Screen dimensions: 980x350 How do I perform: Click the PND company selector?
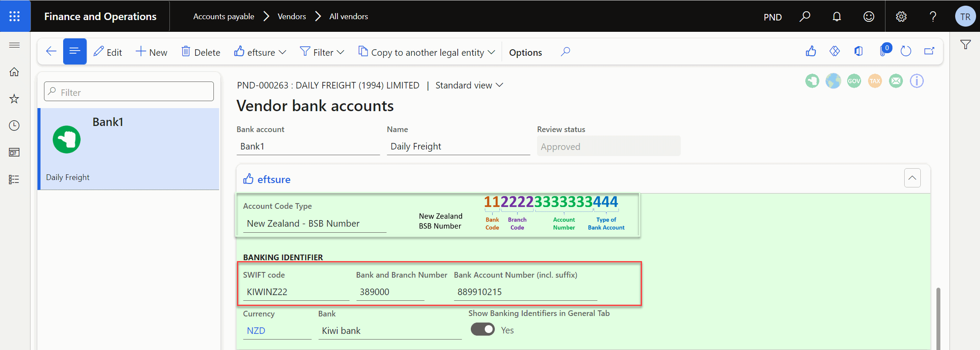point(773,17)
